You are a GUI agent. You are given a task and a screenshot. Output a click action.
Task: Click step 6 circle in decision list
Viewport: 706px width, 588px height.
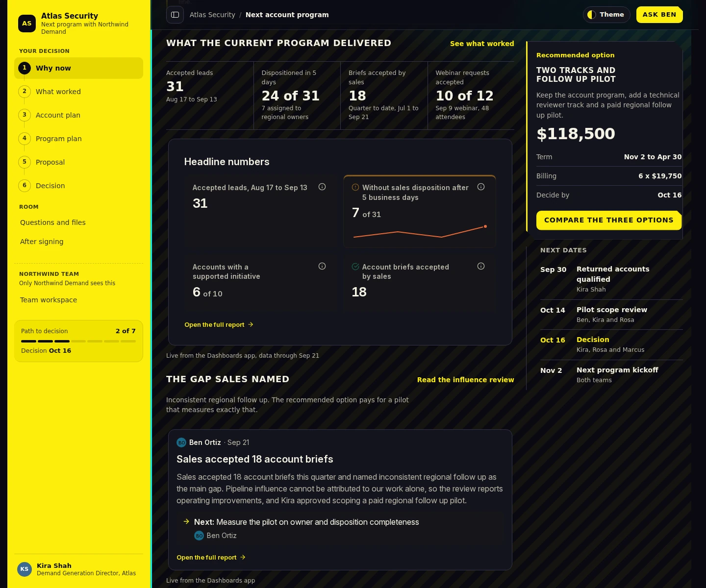(x=25, y=186)
